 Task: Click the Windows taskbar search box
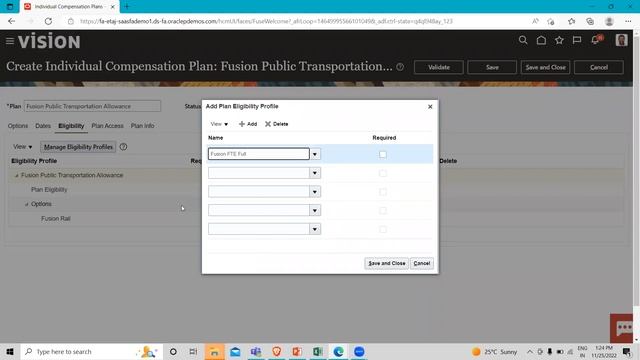click(x=91, y=351)
